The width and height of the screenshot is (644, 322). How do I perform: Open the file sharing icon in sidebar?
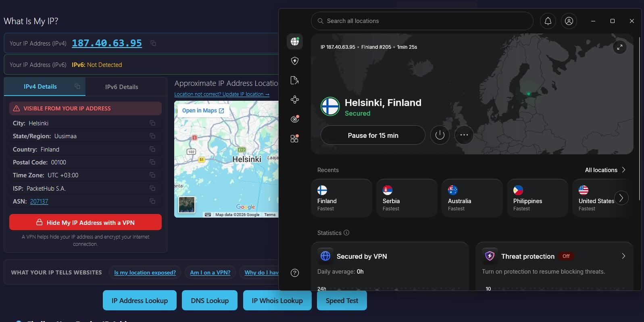point(295,80)
